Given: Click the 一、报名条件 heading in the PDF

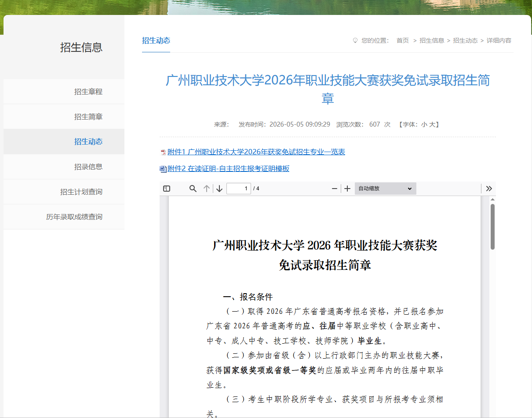Looking at the screenshot, I should tap(248, 297).
